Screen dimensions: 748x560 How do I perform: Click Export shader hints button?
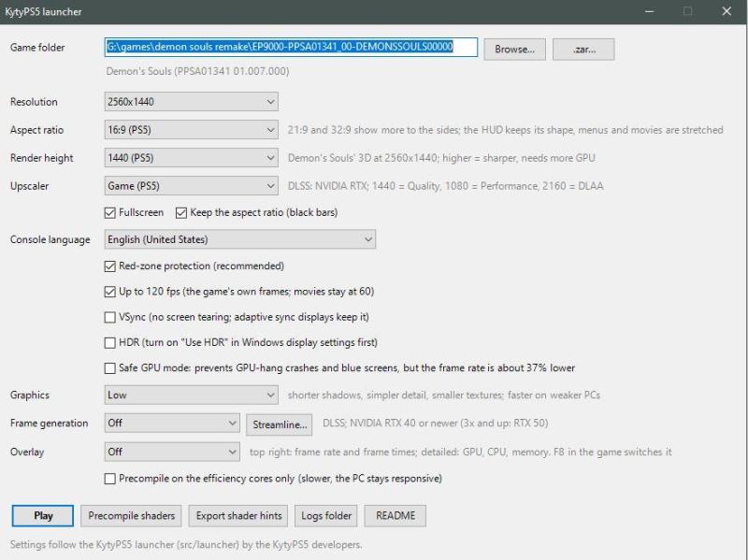coord(238,516)
